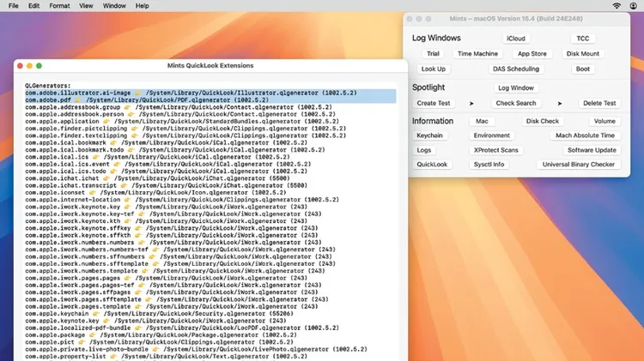Screen dimensions: 644x361
Task: Open Keychain information
Action: [429, 135]
